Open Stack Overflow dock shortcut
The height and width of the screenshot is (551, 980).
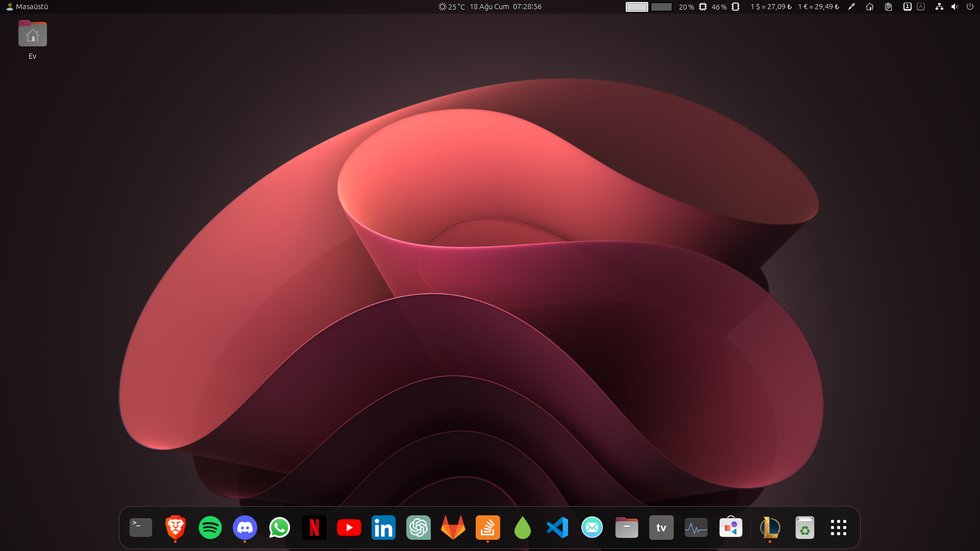(x=488, y=528)
